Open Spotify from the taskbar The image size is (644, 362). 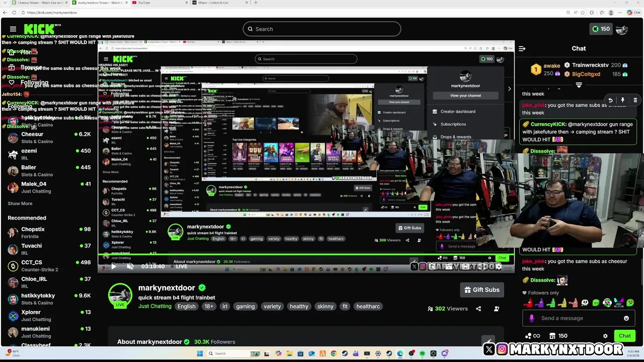pos(422,353)
